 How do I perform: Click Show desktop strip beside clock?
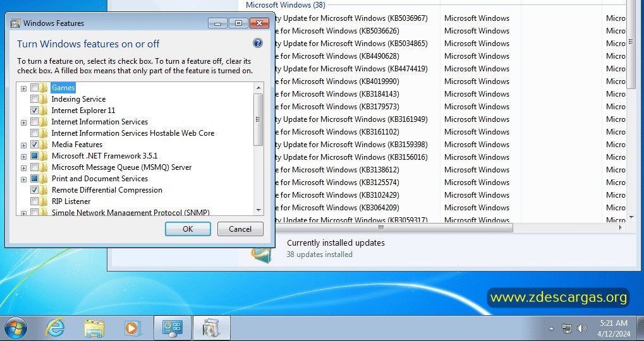(640, 328)
